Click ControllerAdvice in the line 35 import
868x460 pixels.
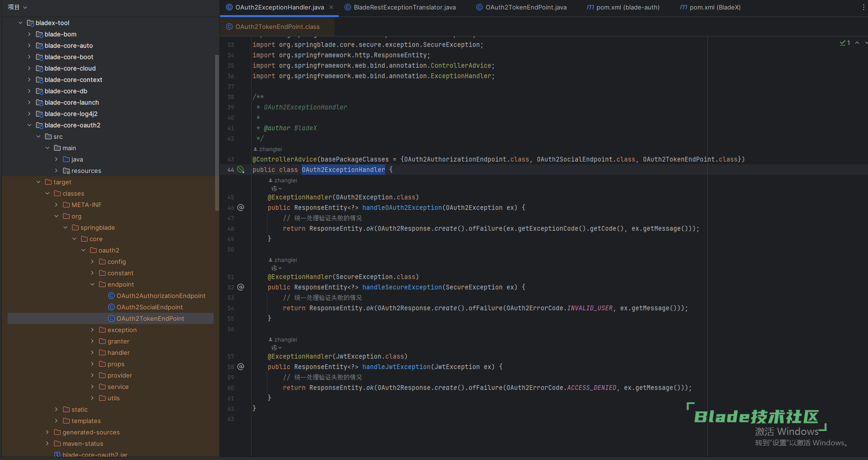tap(461, 65)
